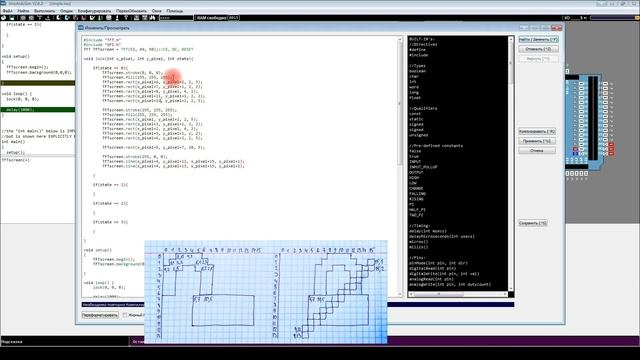Open the Выполнить menu
Screen dimensions: 640x360
pos(44,11)
